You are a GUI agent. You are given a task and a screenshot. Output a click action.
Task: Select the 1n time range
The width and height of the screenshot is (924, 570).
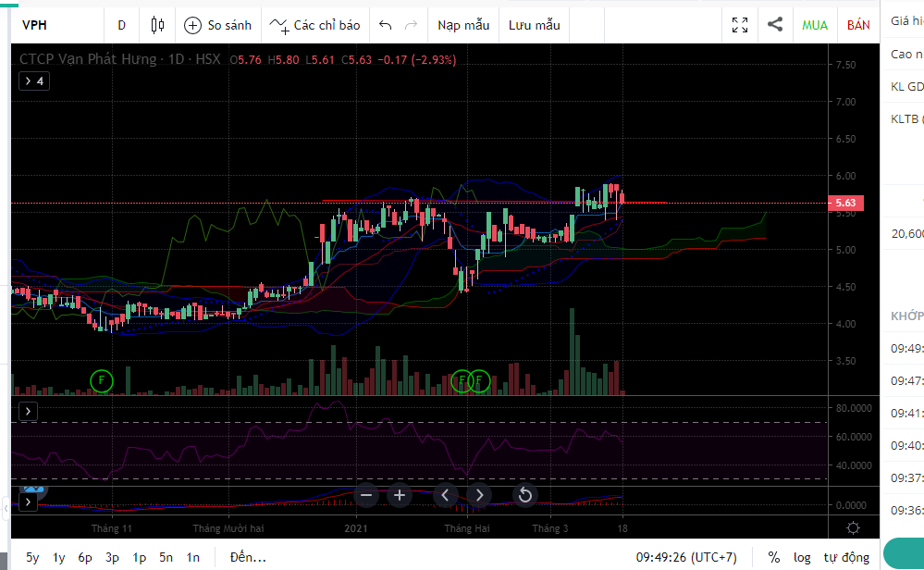pos(192,557)
